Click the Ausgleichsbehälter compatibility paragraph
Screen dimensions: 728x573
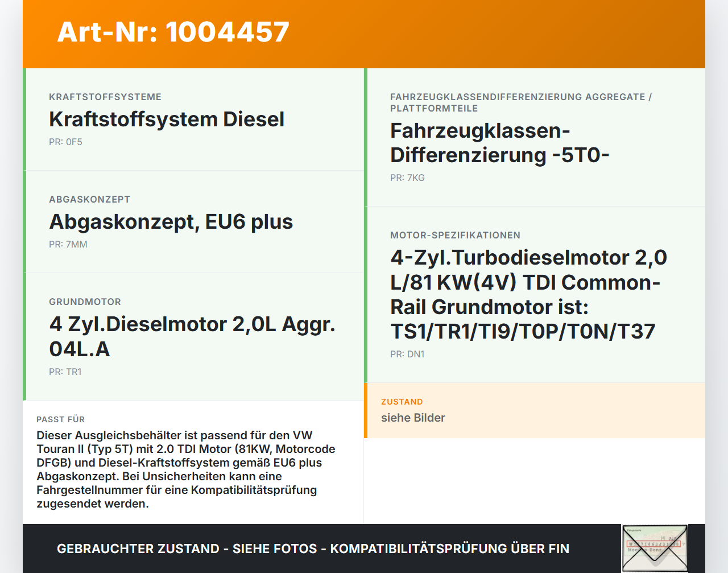(186, 469)
